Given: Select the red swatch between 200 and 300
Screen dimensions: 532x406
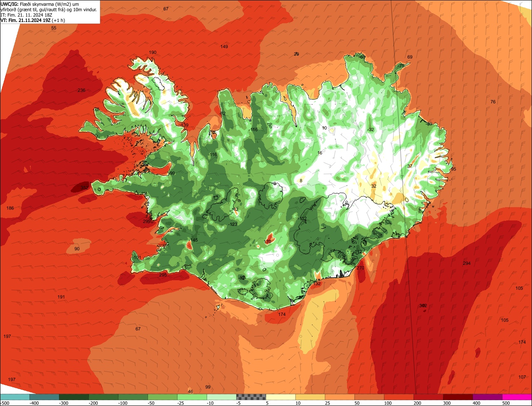Looking at the screenshot, I should tap(428, 397).
